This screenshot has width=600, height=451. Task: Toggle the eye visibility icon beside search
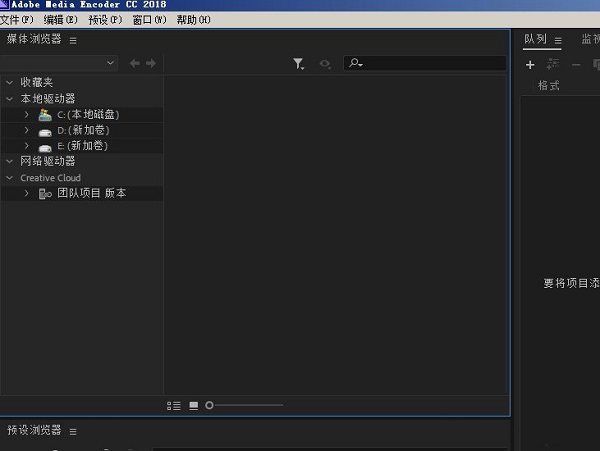(325, 64)
